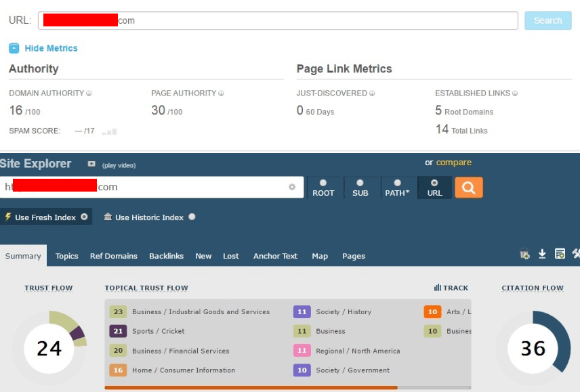
Task: Open the (play video) link
Action: 119,165
